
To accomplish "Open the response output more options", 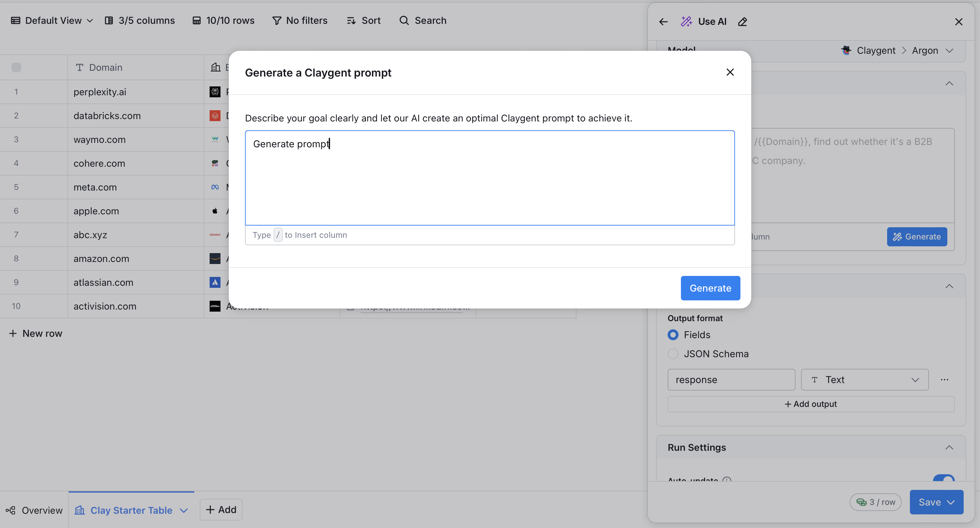I will pyautogui.click(x=945, y=380).
